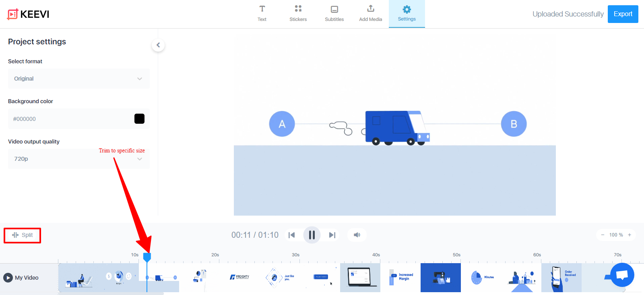
Task: Mute the video volume
Action: click(357, 235)
